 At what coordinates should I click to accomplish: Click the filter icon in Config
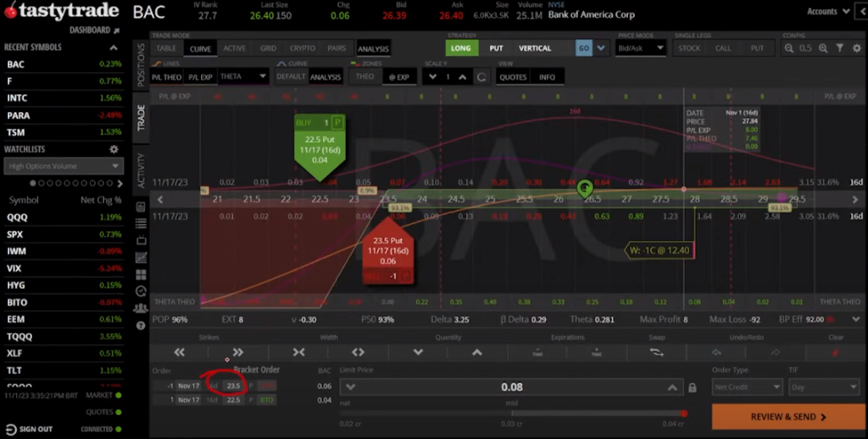coord(839,48)
